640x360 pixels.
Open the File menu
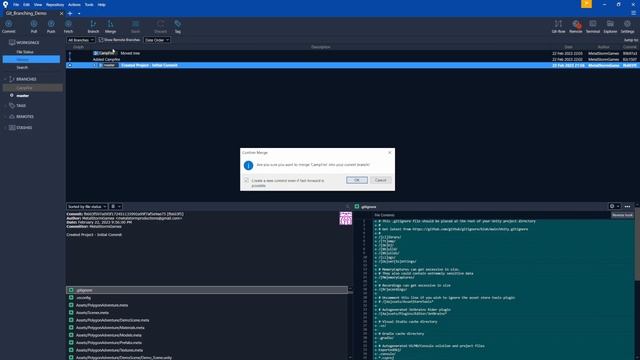tap(16, 5)
